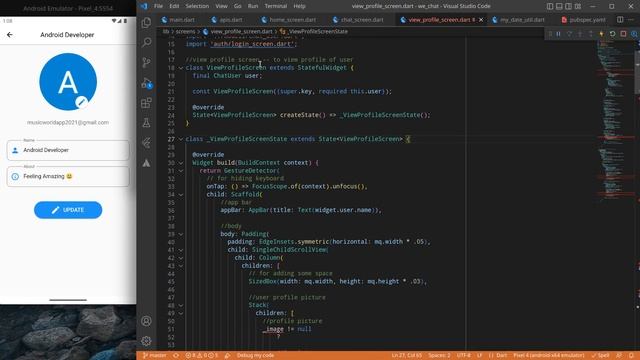Open the Run menu
The width and height of the screenshot is (640, 360).
tap(253, 6)
